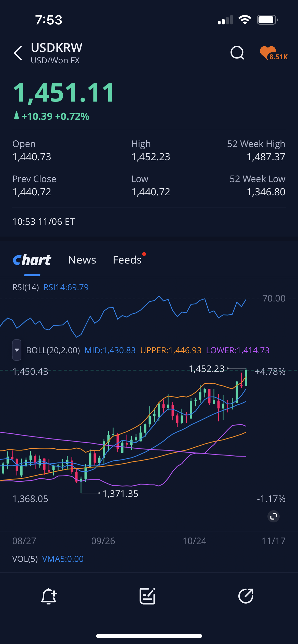Tap the USDKRW symbol title
The width and height of the screenshot is (298, 644).
click(57, 48)
